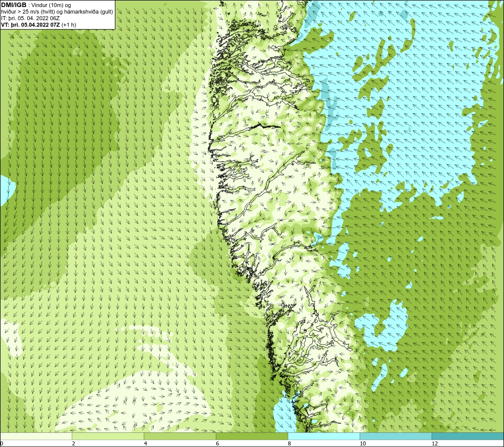The width and height of the screenshot is (504, 447).
Task: Click the DMI/IGB title text
Action: point(14,5)
